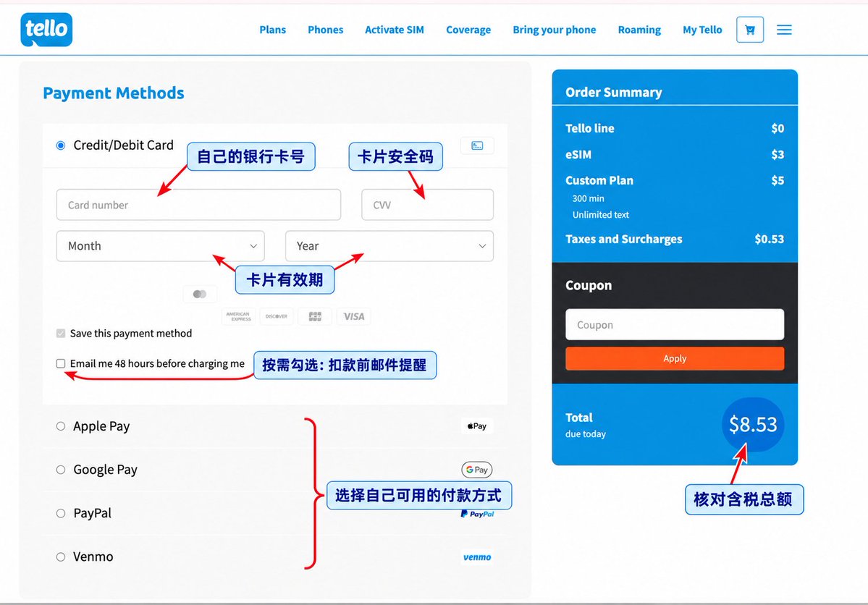Open My Tello account link
The width and height of the screenshot is (868, 605).
[702, 30]
